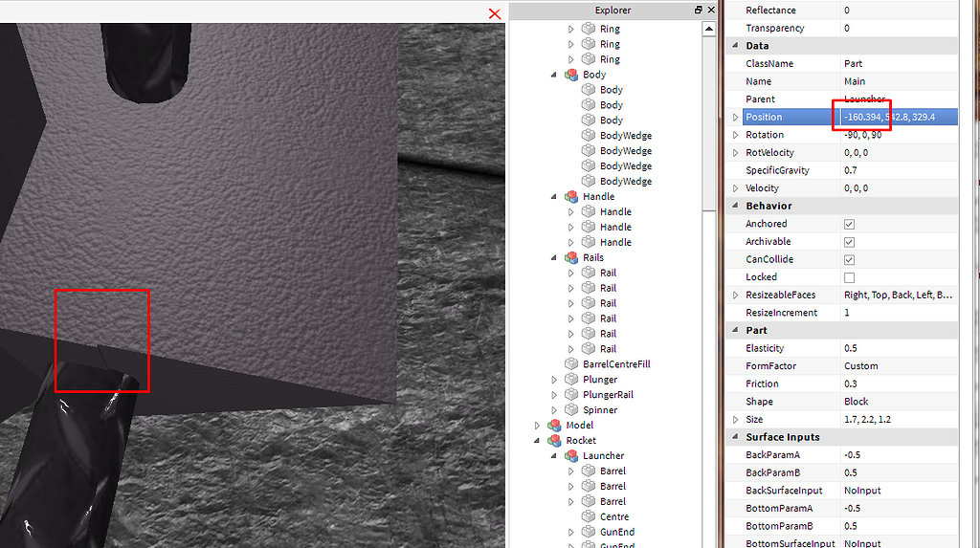
Task: Open the FormFactor Custom value
Action: (900, 366)
